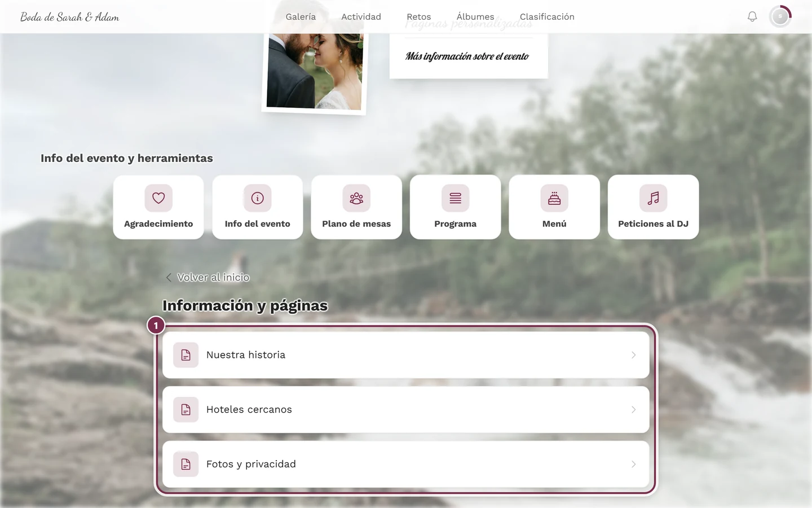This screenshot has width=812, height=508.
Task: Click the cake icon for Menú
Action: pyautogui.click(x=554, y=198)
